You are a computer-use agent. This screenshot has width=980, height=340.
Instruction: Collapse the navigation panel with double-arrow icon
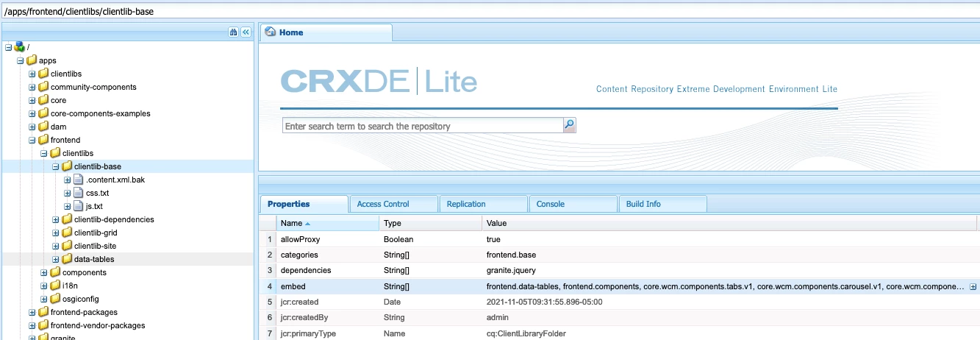click(x=246, y=32)
